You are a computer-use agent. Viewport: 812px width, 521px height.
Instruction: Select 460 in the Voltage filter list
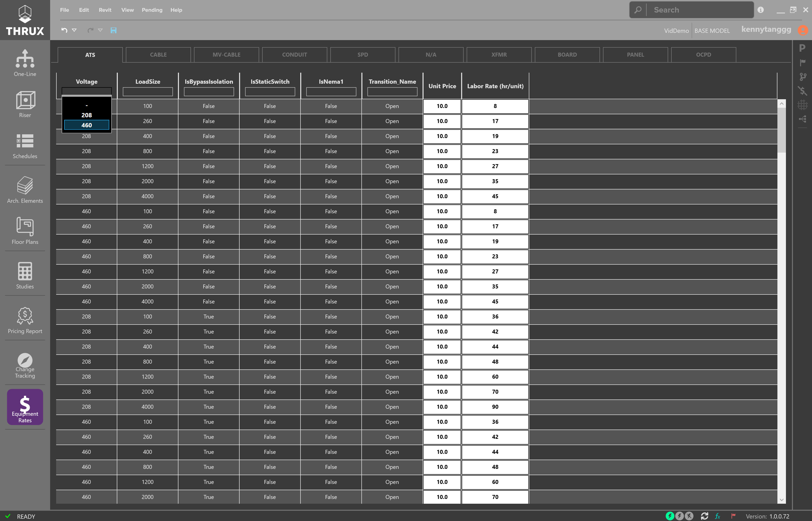(x=87, y=125)
